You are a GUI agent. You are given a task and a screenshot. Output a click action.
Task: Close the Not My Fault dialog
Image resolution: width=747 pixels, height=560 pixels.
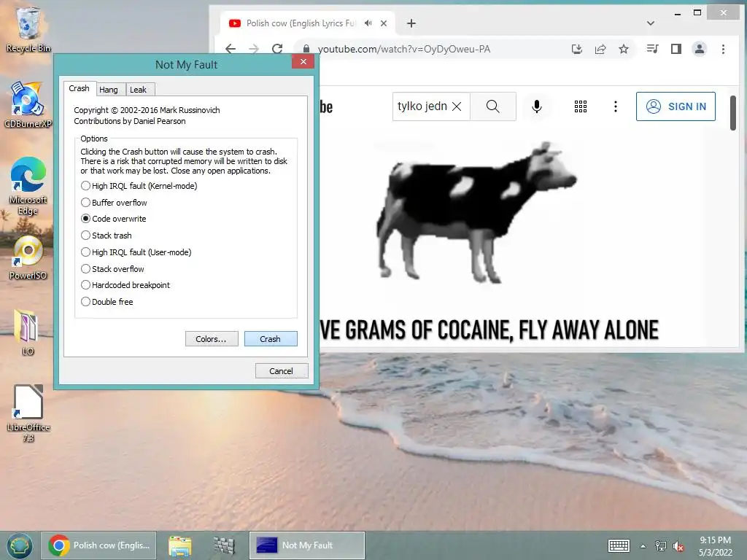click(x=303, y=61)
